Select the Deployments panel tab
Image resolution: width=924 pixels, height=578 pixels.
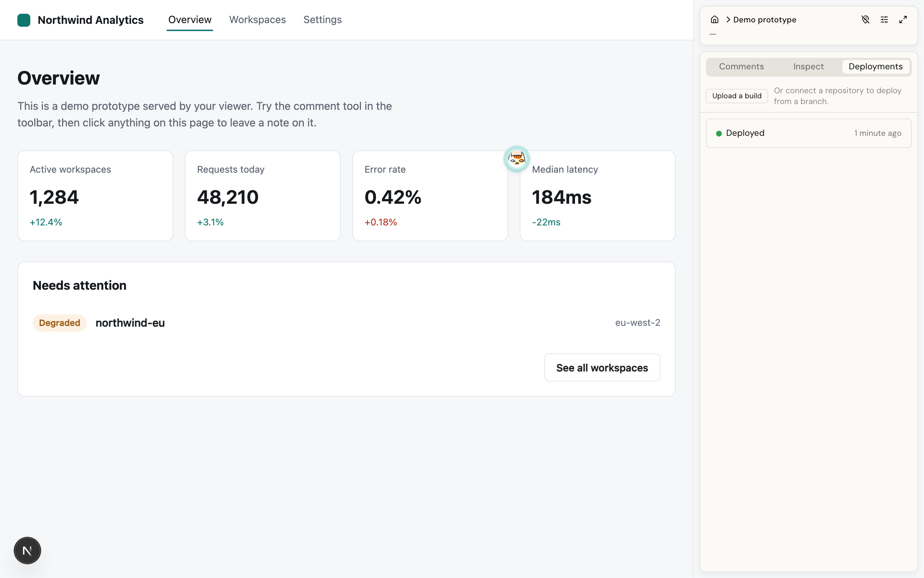click(876, 66)
